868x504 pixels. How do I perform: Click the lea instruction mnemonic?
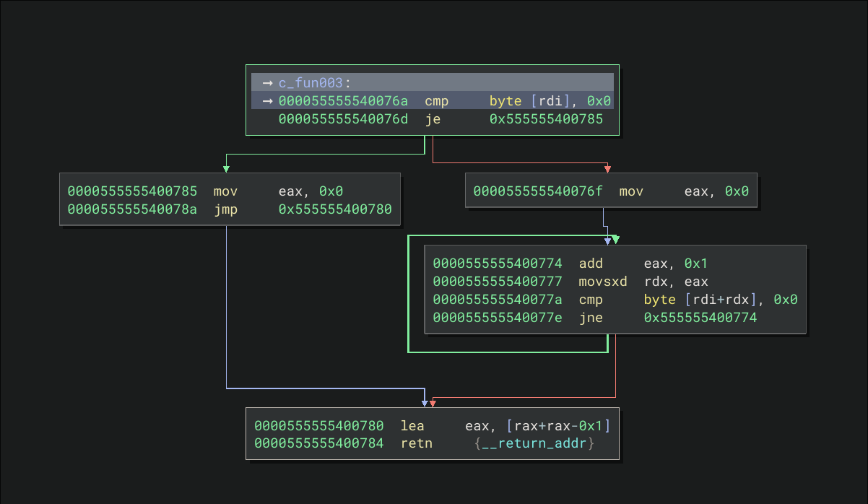[412, 425]
